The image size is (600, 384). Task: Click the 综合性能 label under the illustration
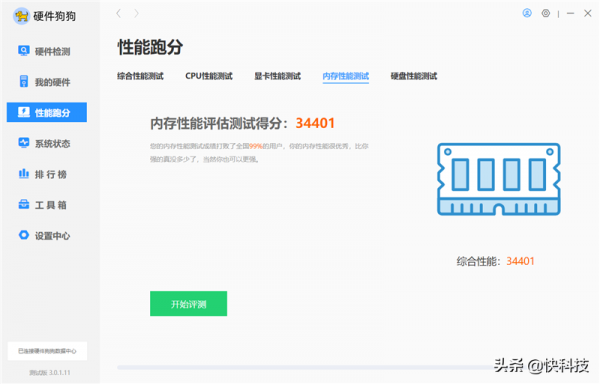478,261
